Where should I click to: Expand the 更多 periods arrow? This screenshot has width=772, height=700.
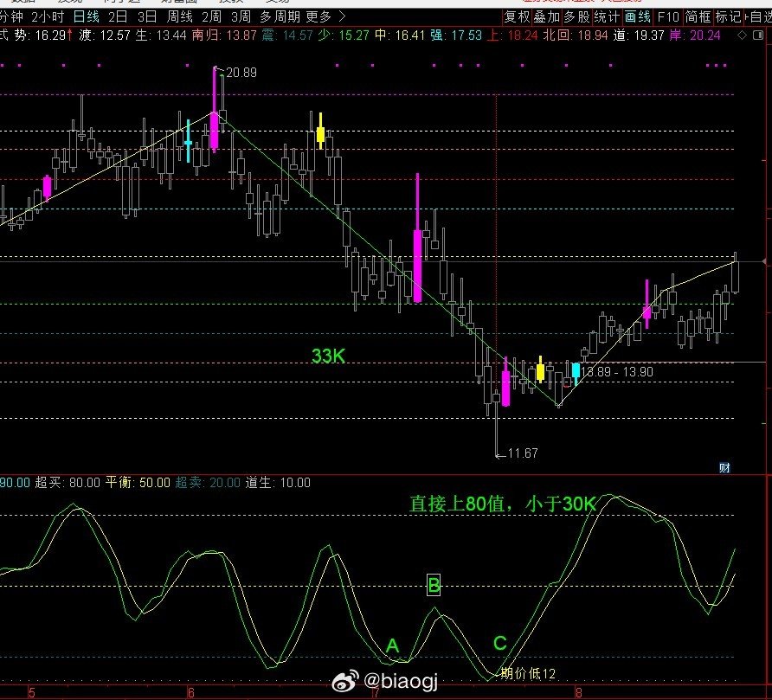[x=342, y=17]
